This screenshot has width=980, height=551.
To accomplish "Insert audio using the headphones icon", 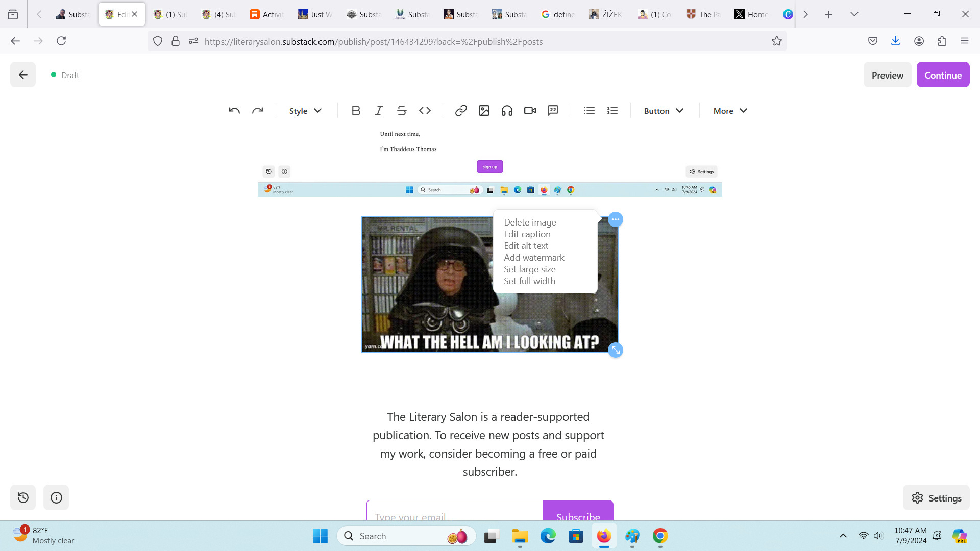I will (x=507, y=111).
